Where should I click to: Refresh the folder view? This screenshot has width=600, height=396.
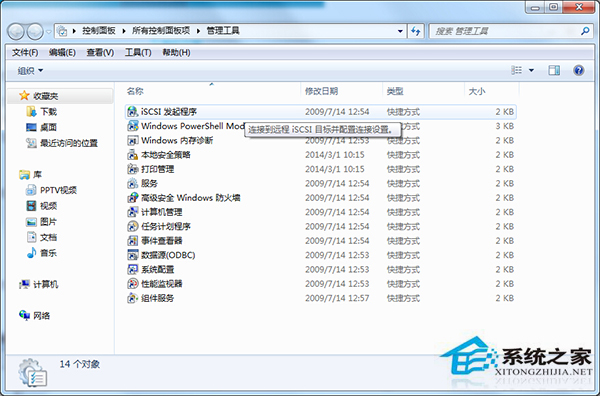point(416,31)
